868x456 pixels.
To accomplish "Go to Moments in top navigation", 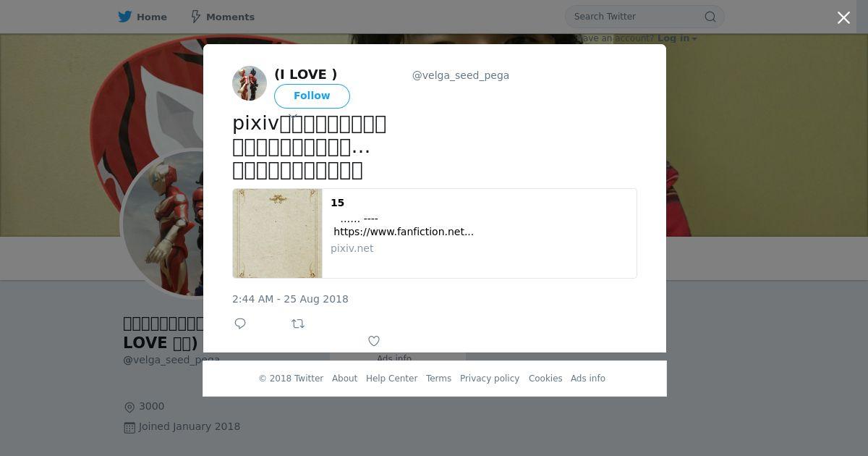I will 222,17.
